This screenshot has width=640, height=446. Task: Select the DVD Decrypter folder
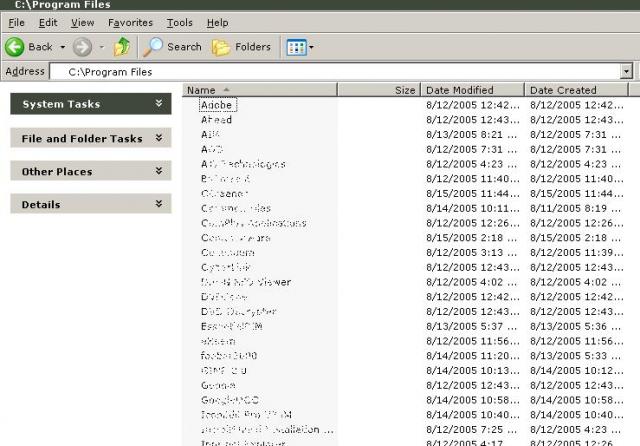[x=238, y=311]
